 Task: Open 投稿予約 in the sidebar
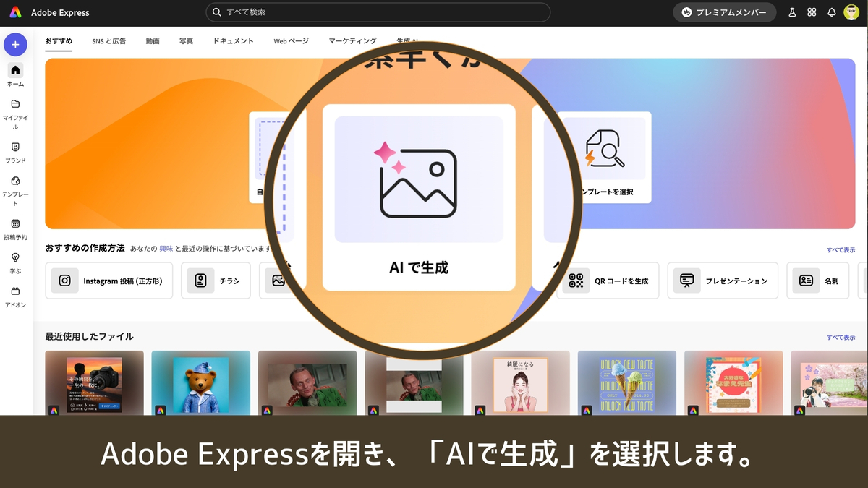tap(15, 229)
